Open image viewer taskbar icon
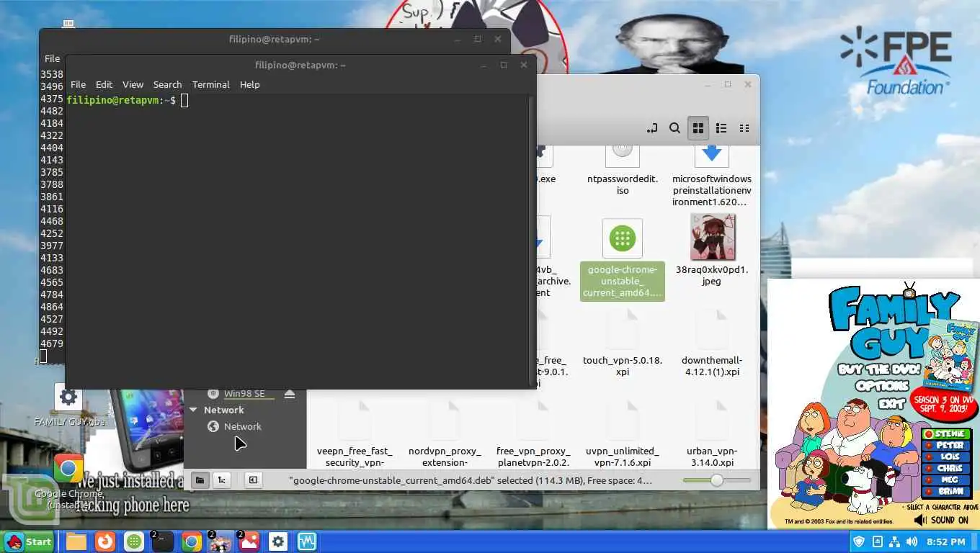980x553 pixels. point(249,541)
